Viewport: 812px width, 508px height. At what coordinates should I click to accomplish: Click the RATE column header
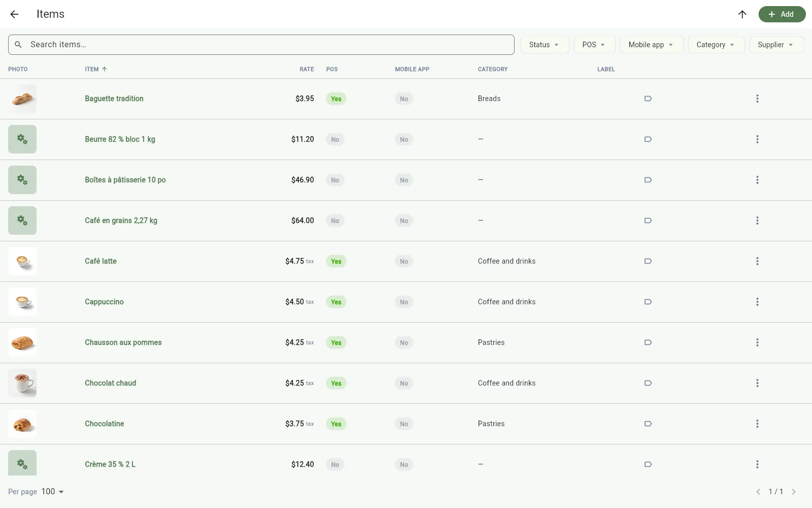pyautogui.click(x=307, y=69)
